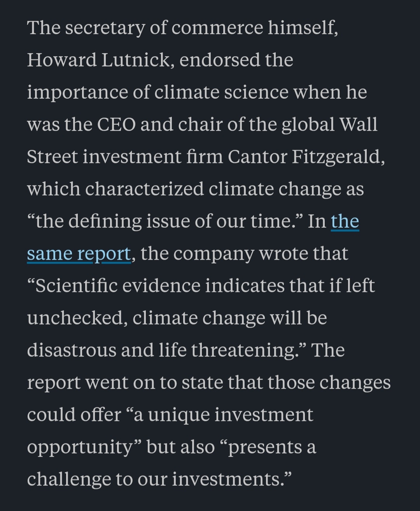This screenshot has width=420, height=511.
Task: Open the "the same report" hyperlink
Action: (x=345, y=222)
